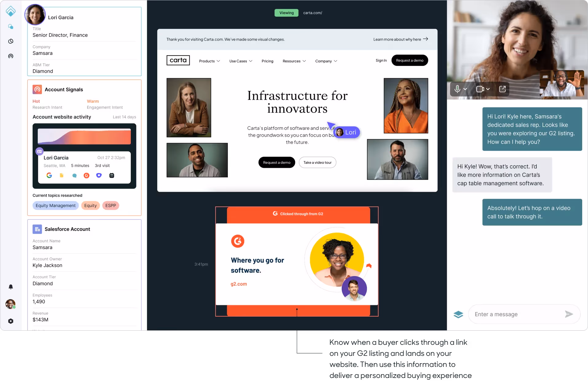Expand the Company menu on Carta
This screenshot has width=588, height=381.
pos(326,61)
